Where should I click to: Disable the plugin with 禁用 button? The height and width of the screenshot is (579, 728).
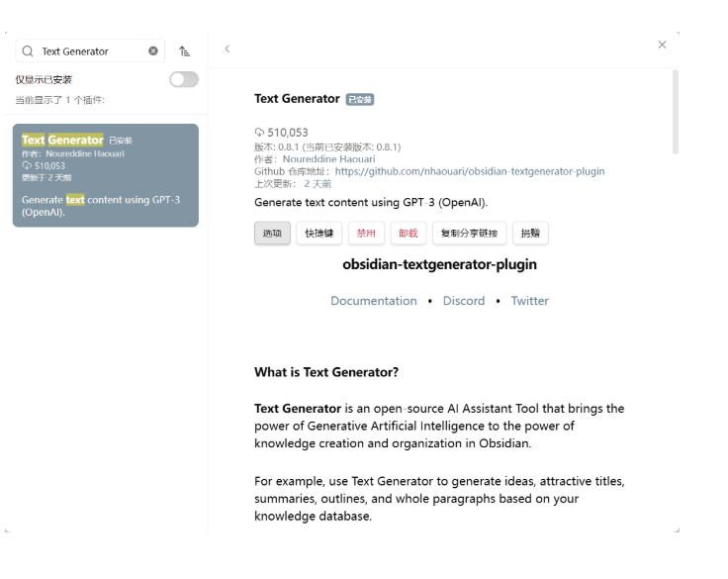pos(366,233)
